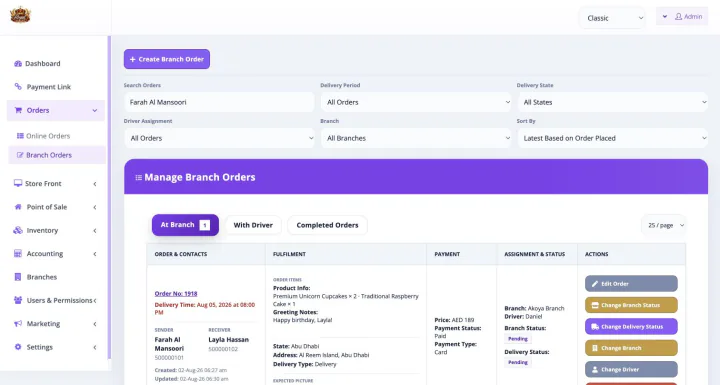This screenshot has width=720, height=385.
Task: Switch to the Completed Orders tab
Action: click(327, 225)
